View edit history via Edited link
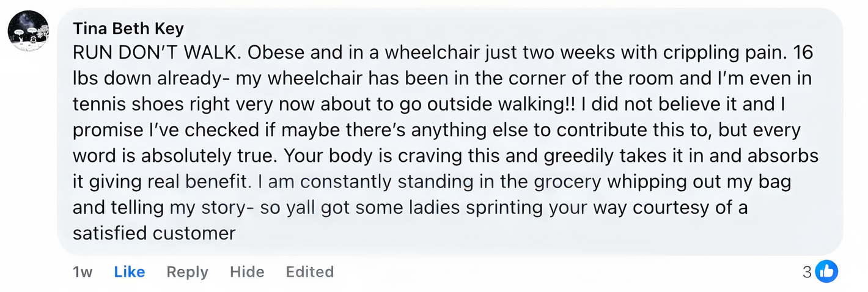The width and height of the screenshot is (868, 292). point(310,272)
